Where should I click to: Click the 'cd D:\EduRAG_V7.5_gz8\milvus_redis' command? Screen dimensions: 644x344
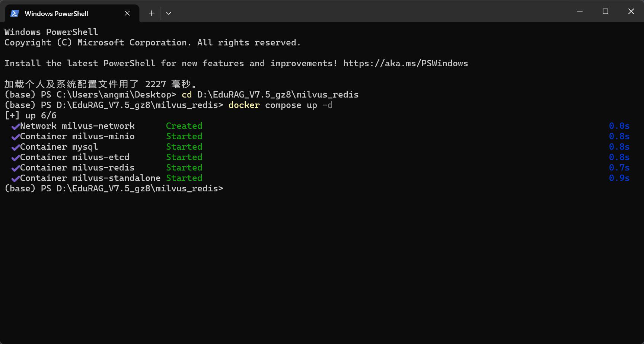click(270, 95)
